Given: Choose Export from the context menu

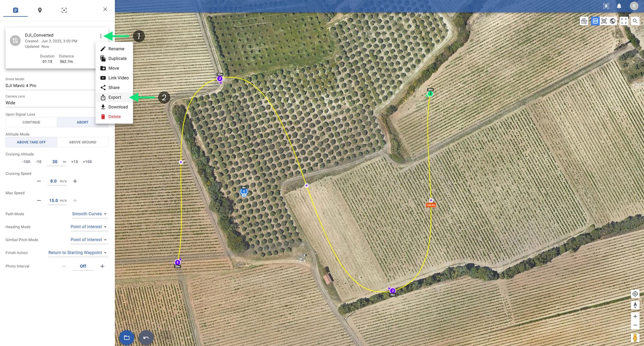Looking at the screenshot, I should [114, 97].
